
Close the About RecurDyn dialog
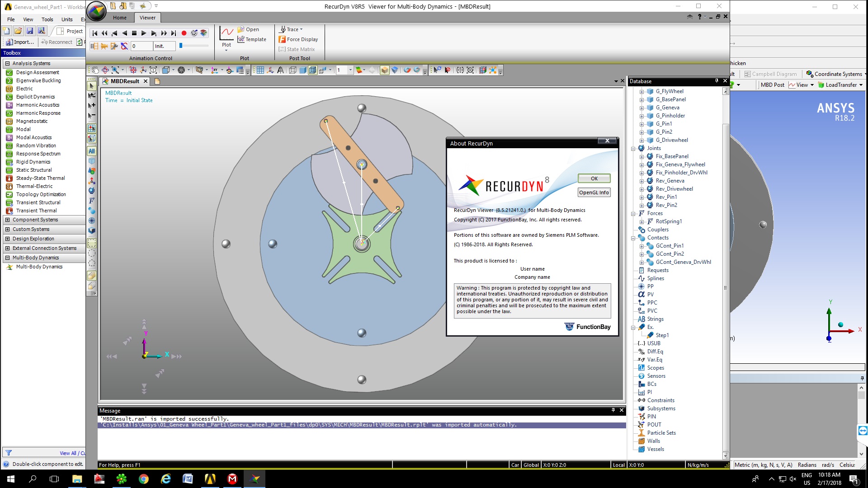[x=607, y=141]
